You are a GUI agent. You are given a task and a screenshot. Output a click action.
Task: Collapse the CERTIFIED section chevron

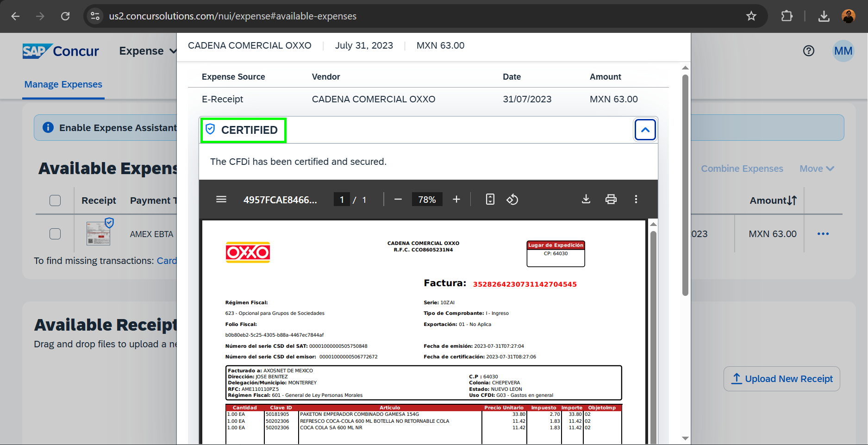645,130
